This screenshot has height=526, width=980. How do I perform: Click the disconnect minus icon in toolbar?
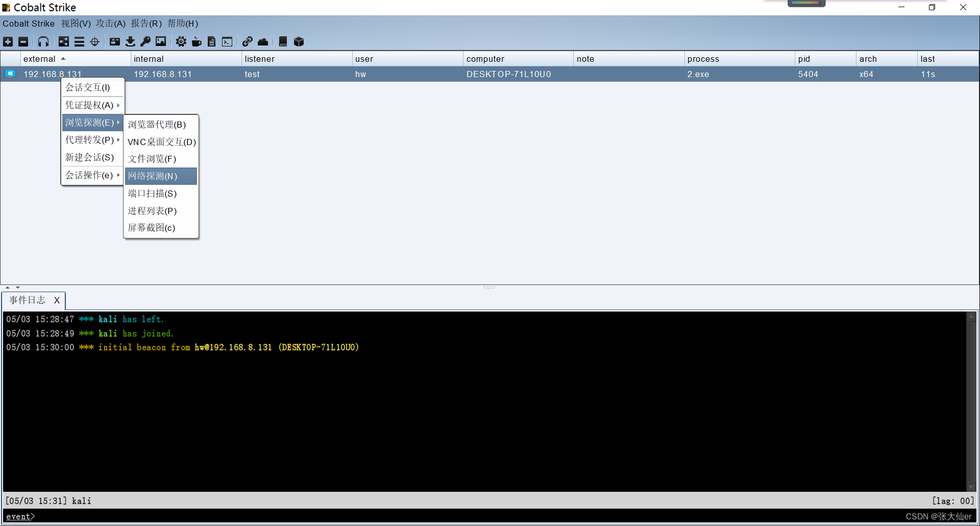click(23, 42)
